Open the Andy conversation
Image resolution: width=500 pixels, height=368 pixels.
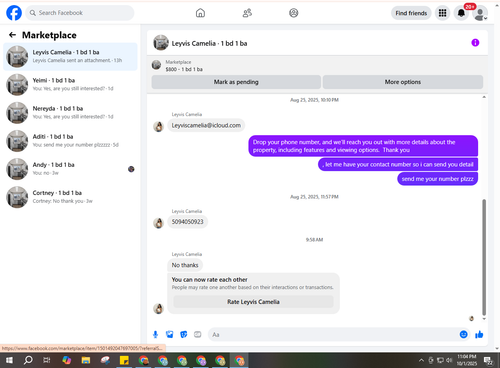(x=70, y=169)
